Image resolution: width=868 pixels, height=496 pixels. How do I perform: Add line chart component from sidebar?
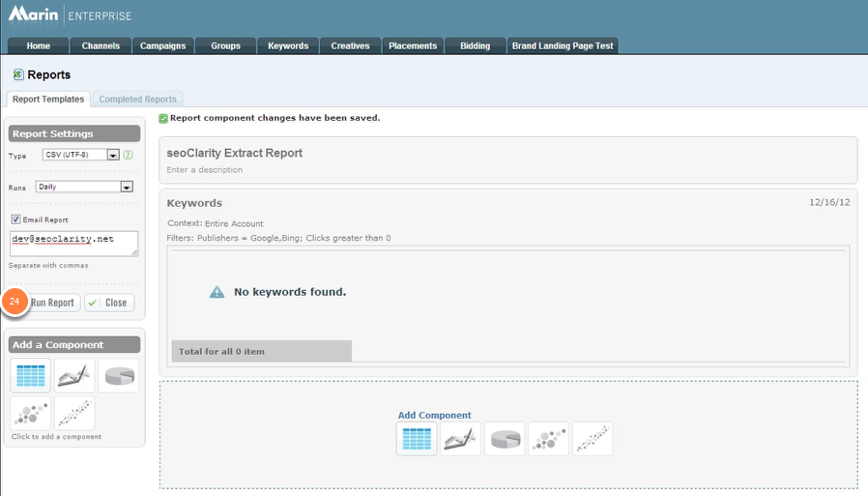[x=74, y=375]
